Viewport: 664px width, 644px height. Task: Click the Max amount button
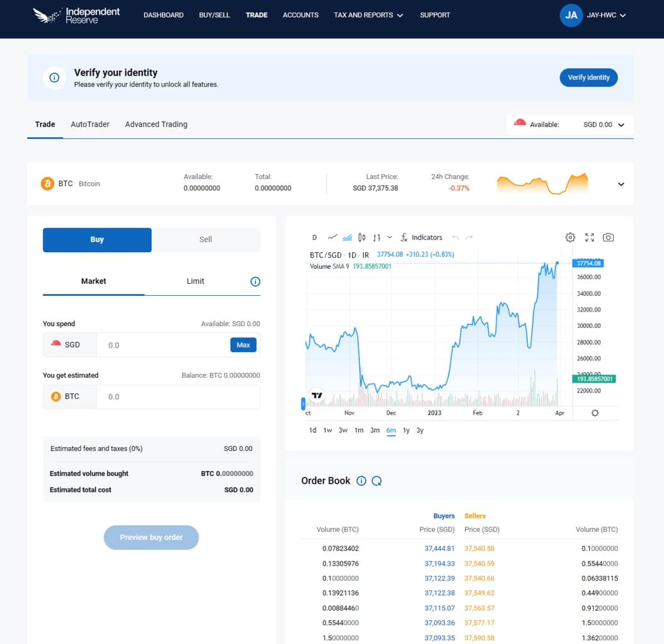(243, 345)
